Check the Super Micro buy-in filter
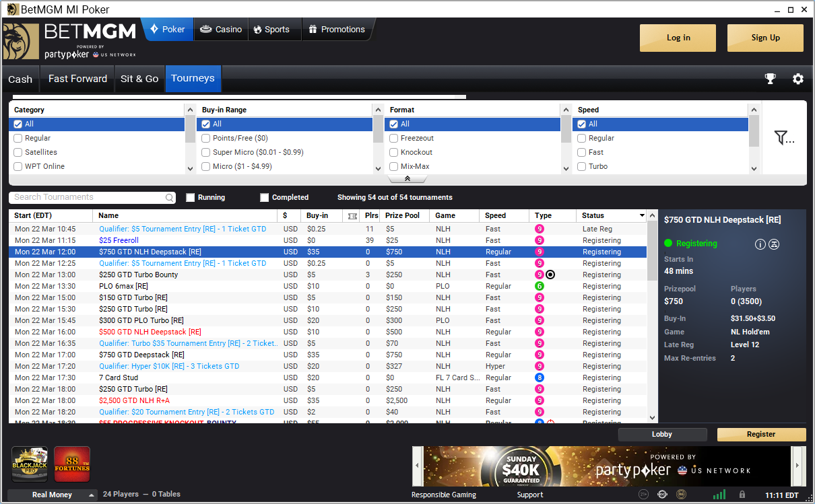This screenshot has width=815, height=504. pyautogui.click(x=206, y=152)
